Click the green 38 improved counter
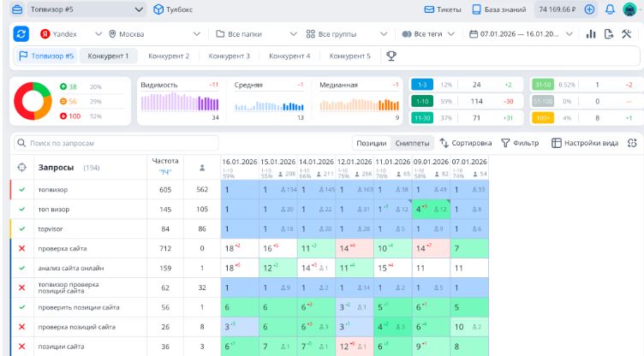 [69, 86]
